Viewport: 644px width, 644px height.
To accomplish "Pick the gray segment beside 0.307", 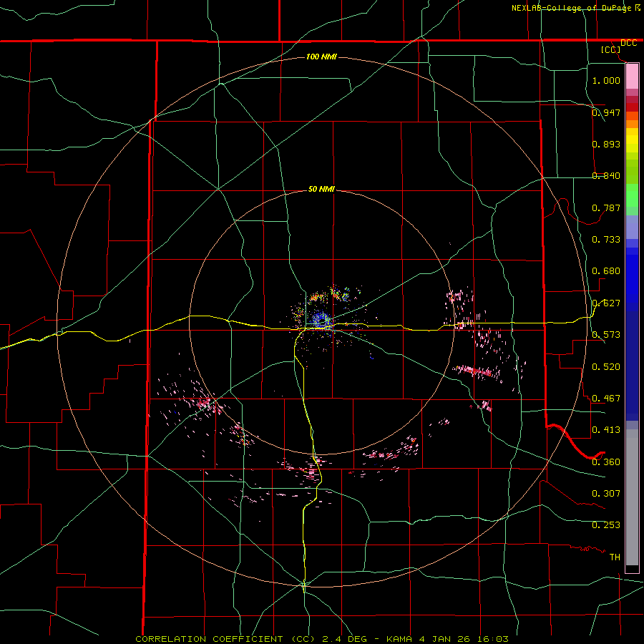I will click(x=632, y=497).
